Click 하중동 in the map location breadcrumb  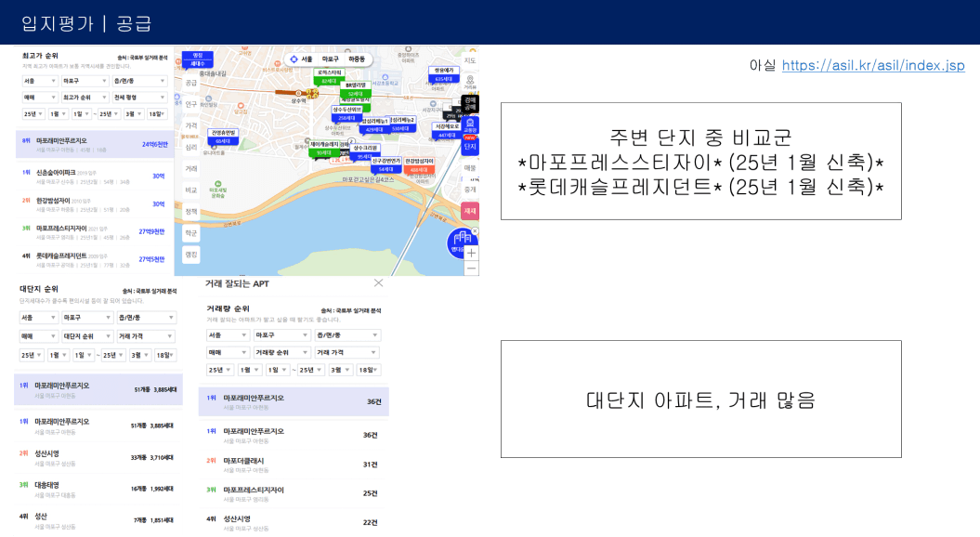click(357, 59)
